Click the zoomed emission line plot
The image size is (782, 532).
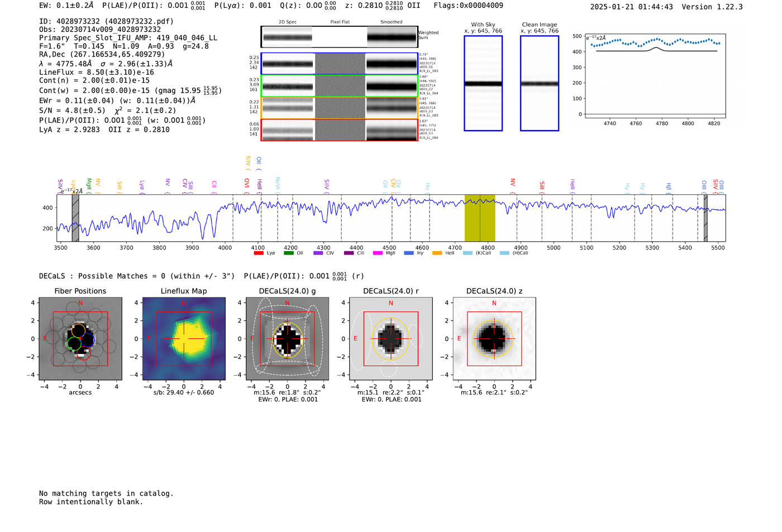pyautogui.click(x=655, y=76)
